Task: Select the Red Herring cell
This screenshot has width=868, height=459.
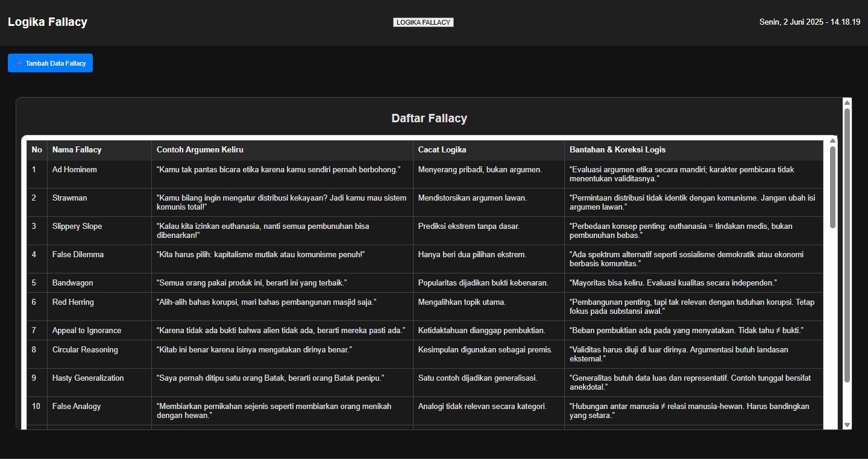Action: point(99,307)
